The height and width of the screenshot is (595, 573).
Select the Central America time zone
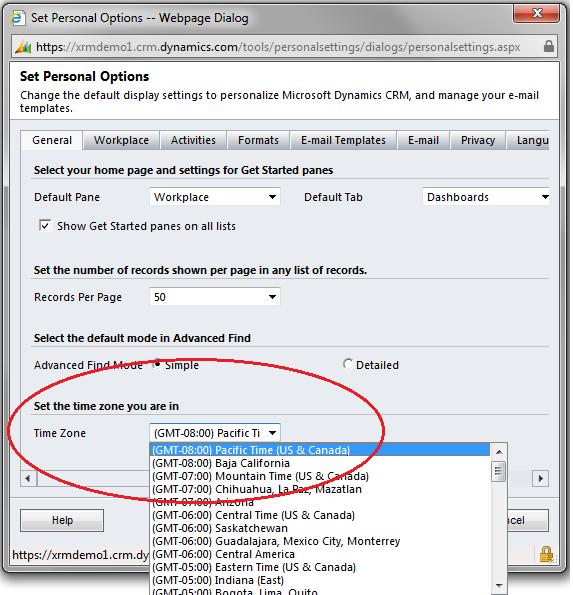pyautogui.click(x=320, y=554)
